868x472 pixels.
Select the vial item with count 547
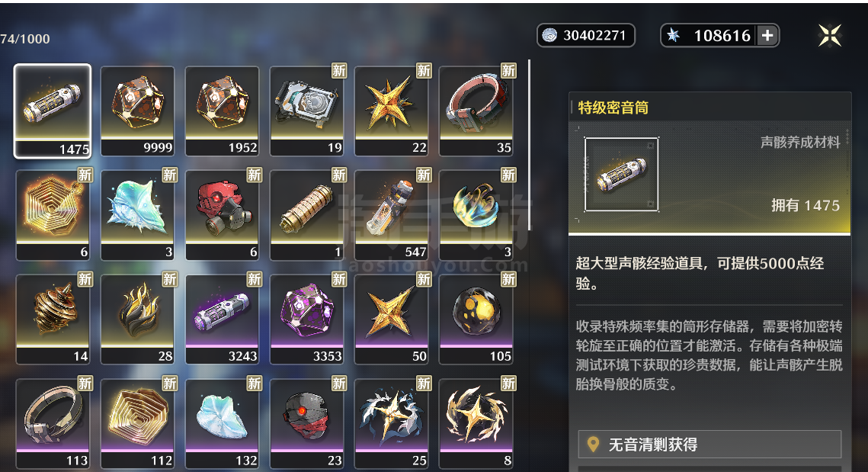coord(392,215)
